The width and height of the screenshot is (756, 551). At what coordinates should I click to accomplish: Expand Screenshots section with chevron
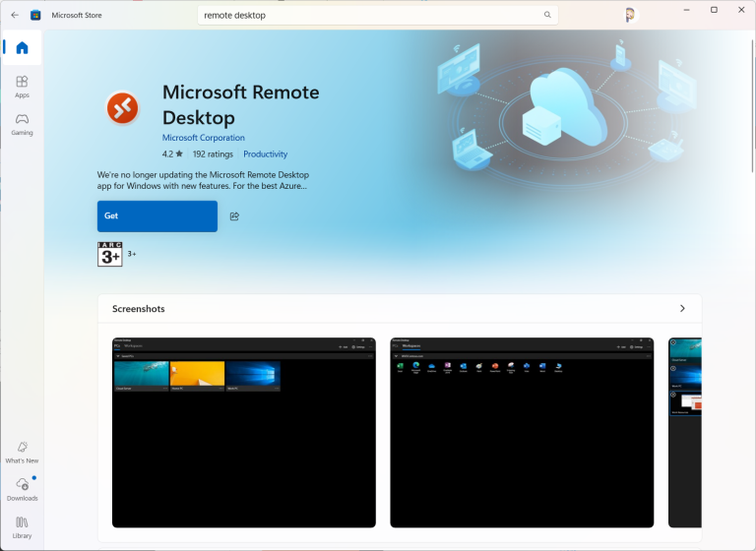pos(682,309)
